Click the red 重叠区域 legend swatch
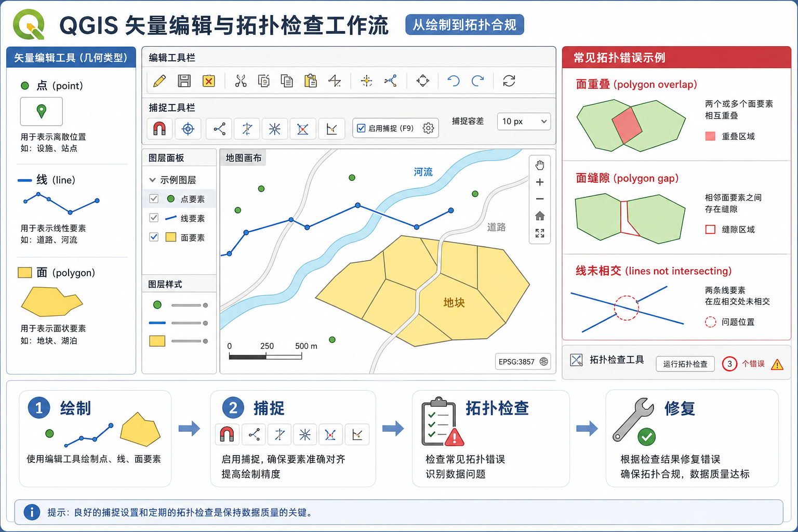This screenshot has height=532, width=798. [710, 137]
